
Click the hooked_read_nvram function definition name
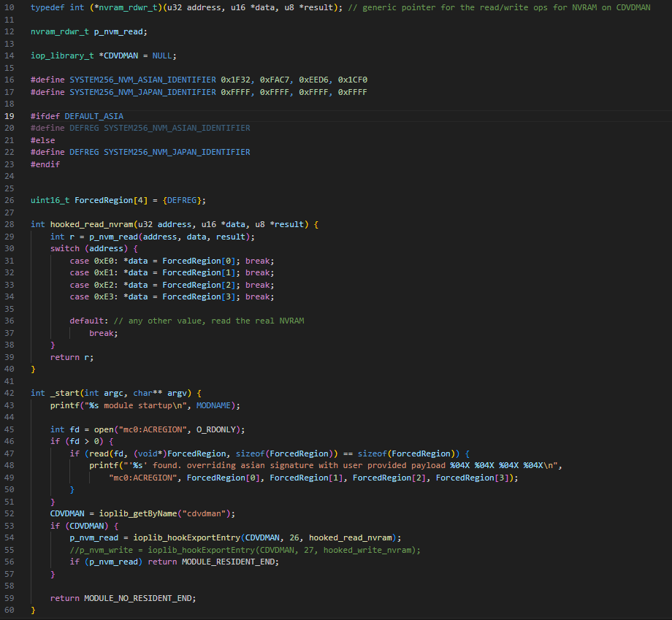point(92,224)
